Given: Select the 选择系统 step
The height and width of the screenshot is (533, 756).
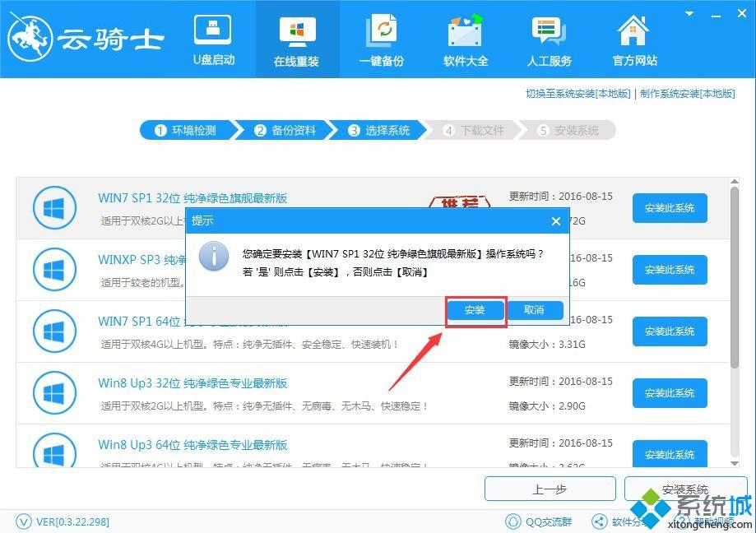Looking at the screenshot, I should point(378,131).
